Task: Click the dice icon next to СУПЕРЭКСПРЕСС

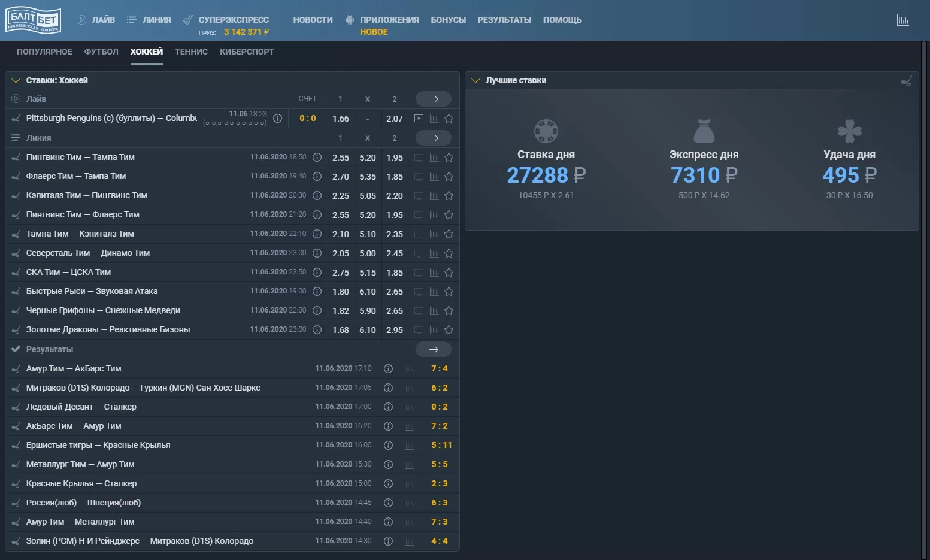Action: (187, 19)
